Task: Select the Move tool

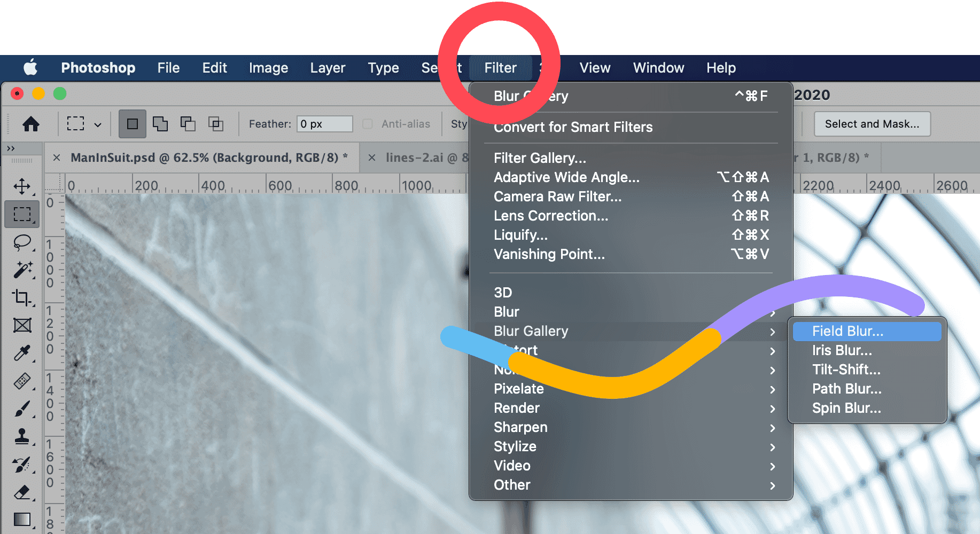Action: [22, 186]
